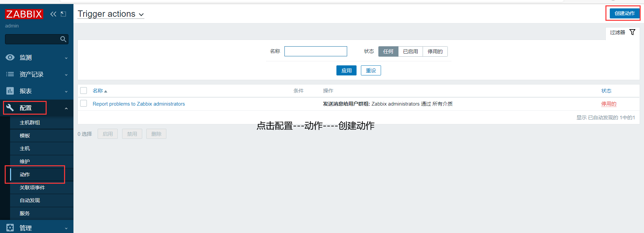Click the 显示 已自动发现的 1中的1 text

(606, 118)
